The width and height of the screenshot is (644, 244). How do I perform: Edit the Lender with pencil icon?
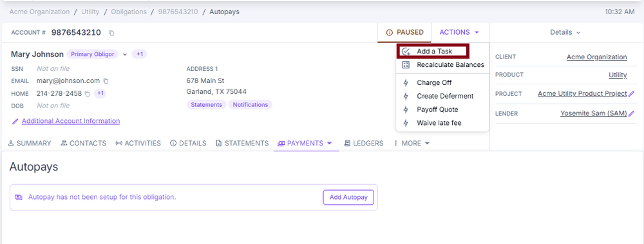click(x=631, y=113)
